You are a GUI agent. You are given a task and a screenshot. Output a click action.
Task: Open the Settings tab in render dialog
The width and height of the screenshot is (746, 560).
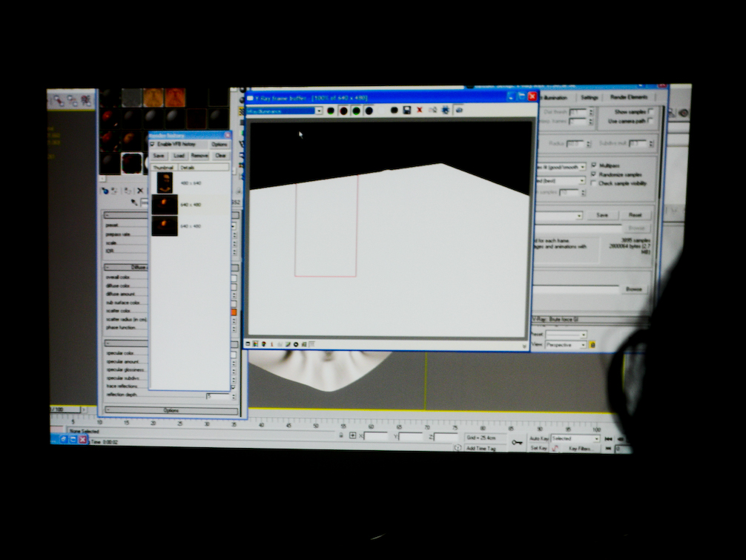click(x=589, y=97)
